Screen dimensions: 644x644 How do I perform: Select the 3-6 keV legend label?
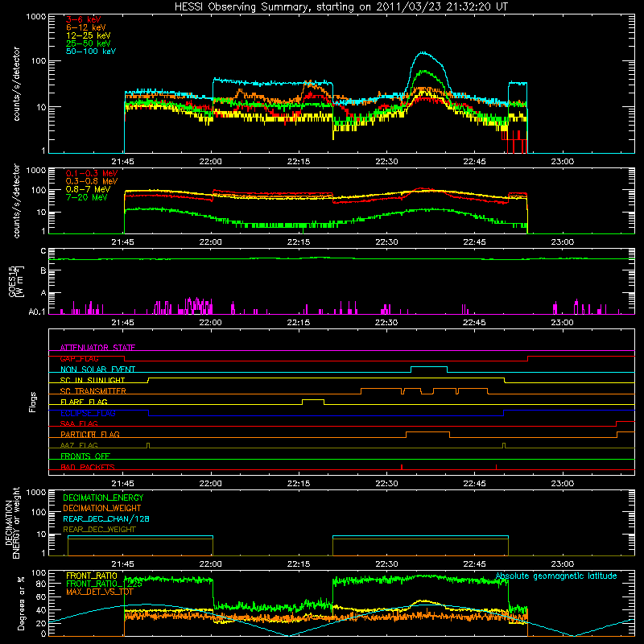[x=83, y=19]
